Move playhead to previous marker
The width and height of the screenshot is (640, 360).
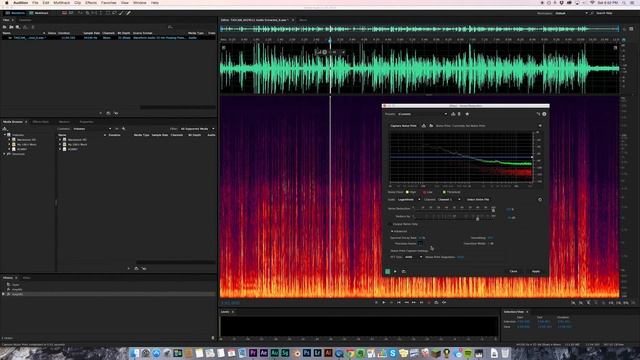pos(399,302)
